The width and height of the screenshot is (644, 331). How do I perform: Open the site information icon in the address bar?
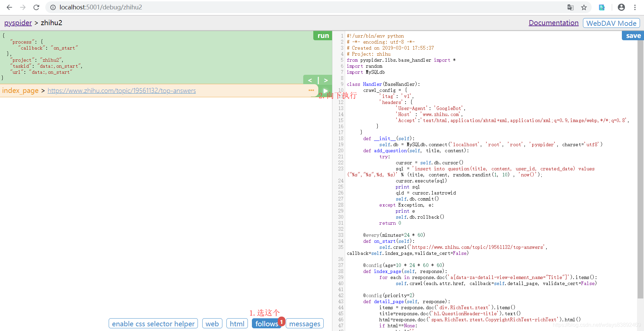tap(53, 7)
